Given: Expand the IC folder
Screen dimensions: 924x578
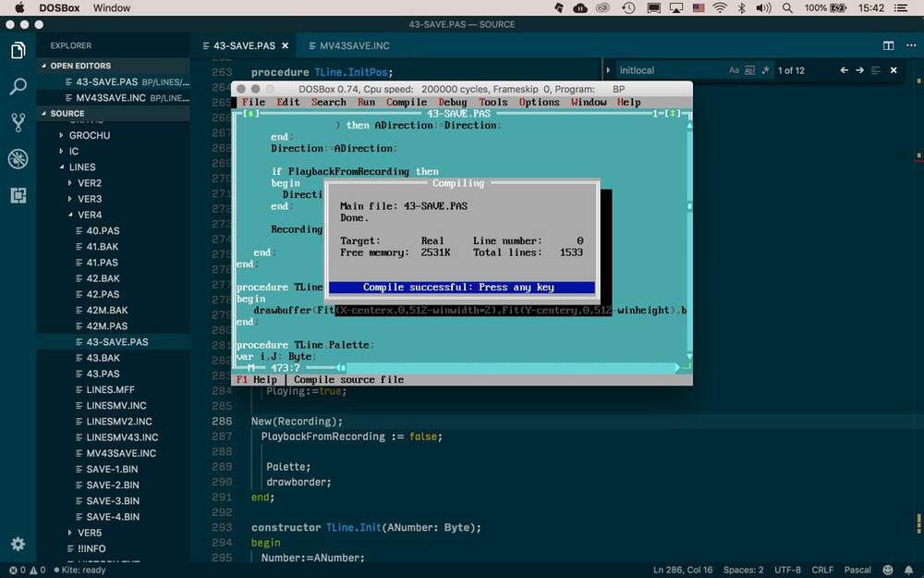Looking at the screenshot, I should click(114, 151).
